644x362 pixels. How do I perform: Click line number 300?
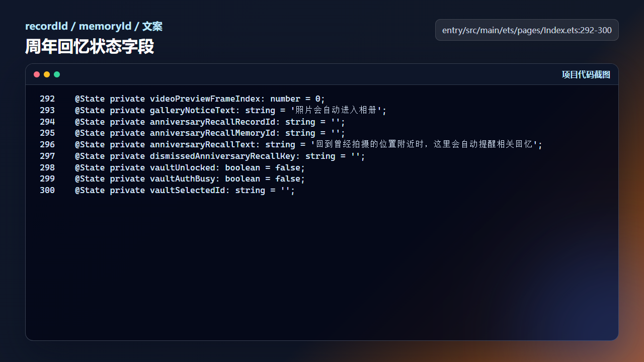[x=47, y=190]
